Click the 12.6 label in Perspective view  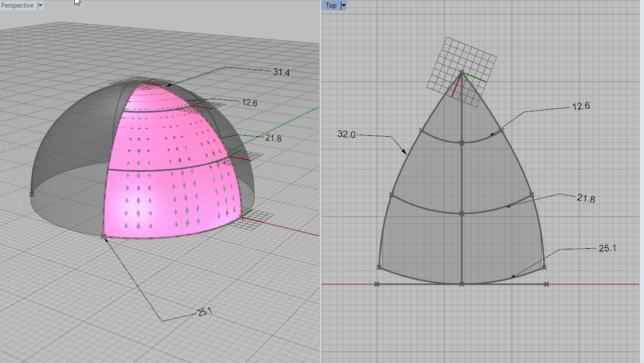250,102
